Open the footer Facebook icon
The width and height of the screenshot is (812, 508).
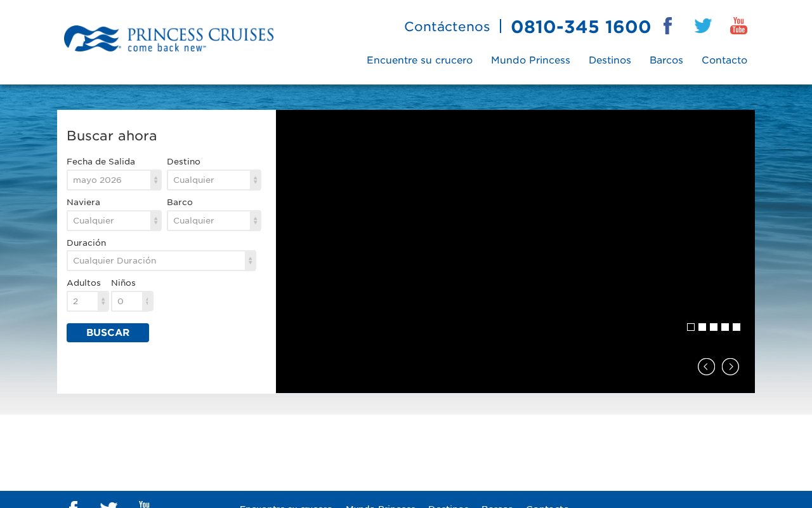(73, 505)
